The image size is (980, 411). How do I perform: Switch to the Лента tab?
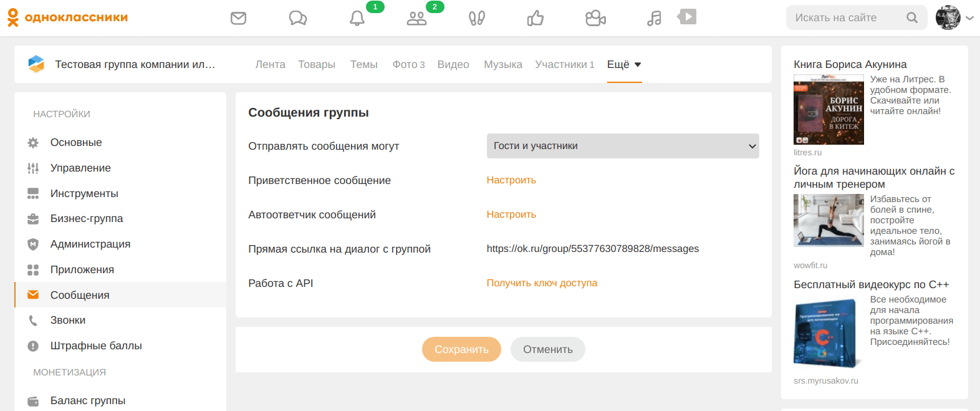click(x=271, y=64)
